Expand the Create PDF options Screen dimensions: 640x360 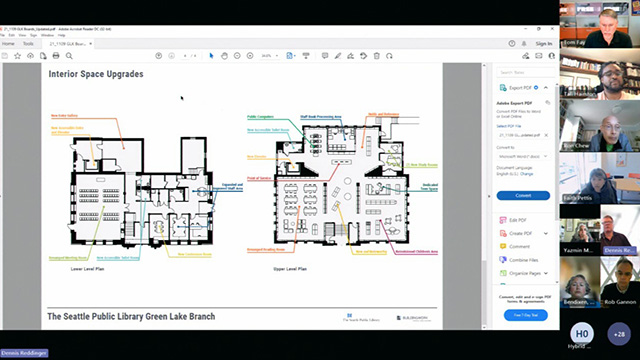[546, 233]
